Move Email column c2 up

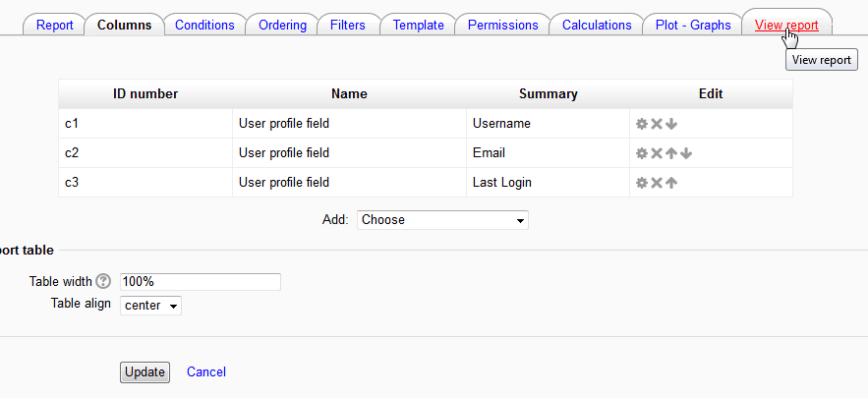click(x=671, y=153)
